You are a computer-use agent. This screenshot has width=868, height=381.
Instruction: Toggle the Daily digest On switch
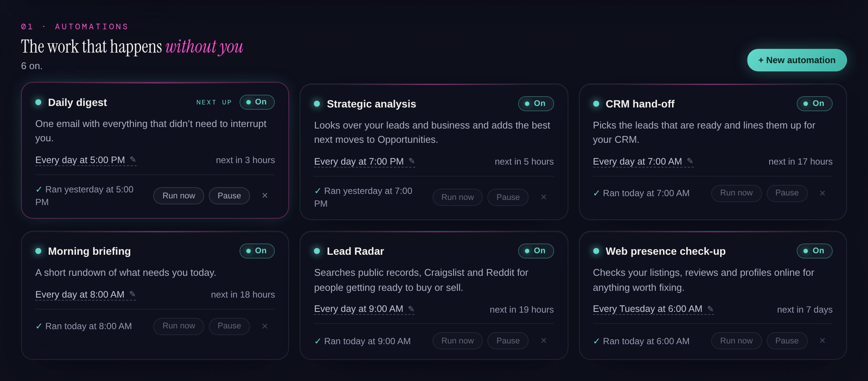click(x=257, y=102)
